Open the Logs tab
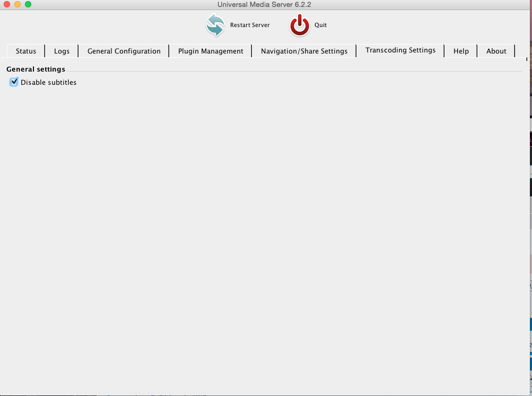Viewport: 532px width, 396px height. point(62,51)
